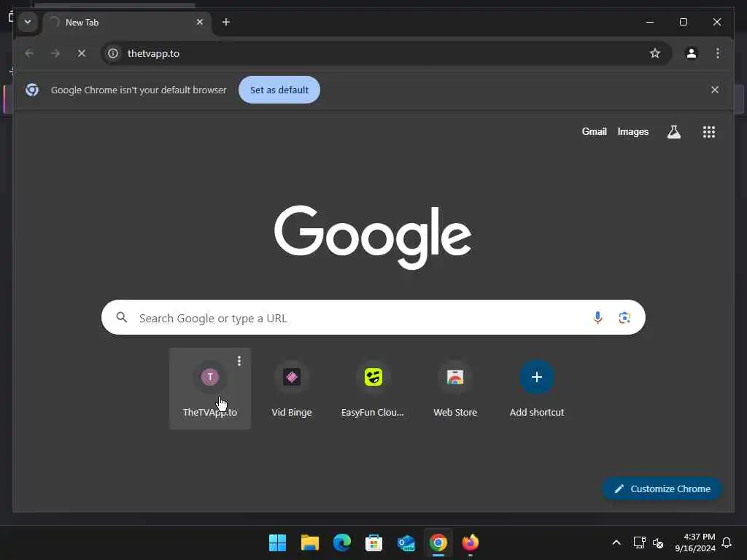Stop loading the page
This screenshot has width=747, height=560.
pyautogui.click(x=82, y=53)
